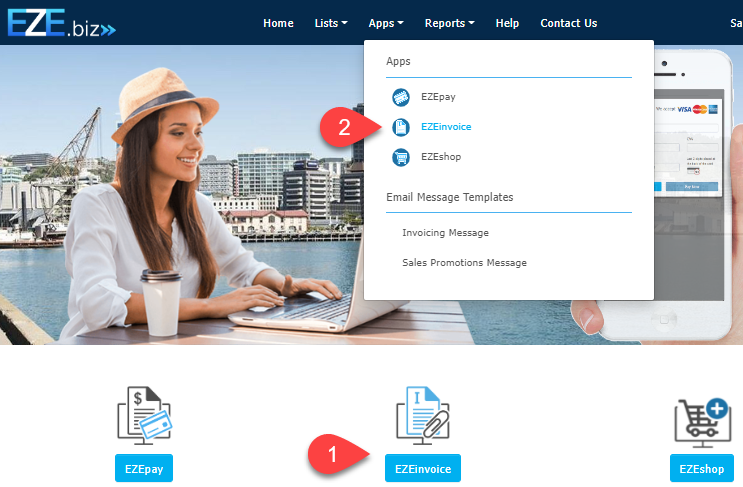This screenshot has width=743, height=487.
Task: Open Invoicing Message template
Action: coord(445,233)
